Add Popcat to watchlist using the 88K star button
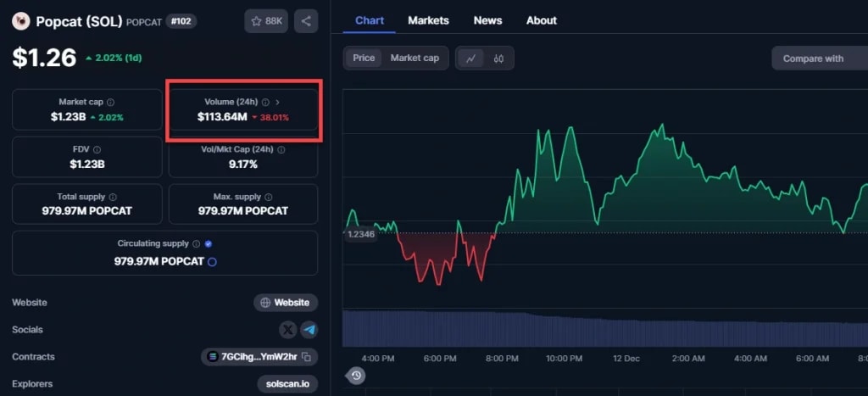Screen dimensions: 868x396 (x=266, y=21)
